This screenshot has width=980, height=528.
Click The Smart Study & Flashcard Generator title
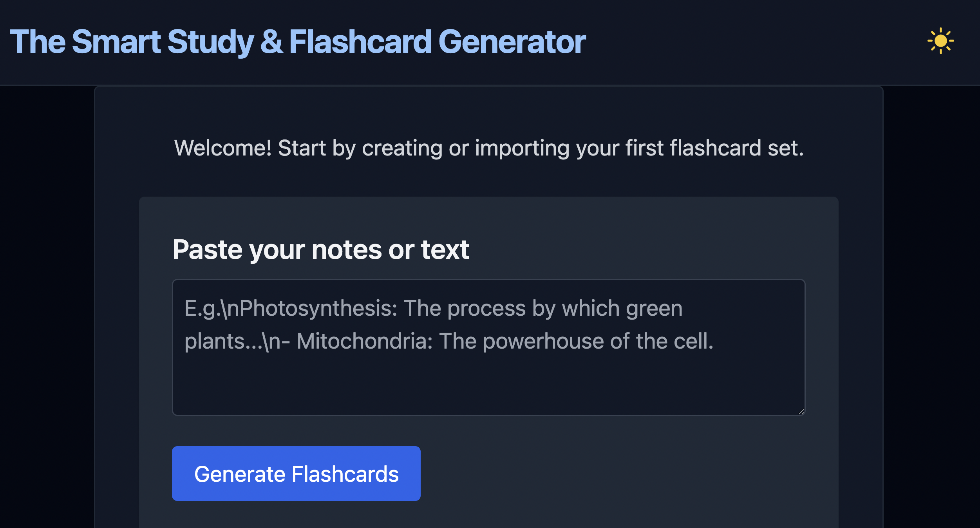[298, 42]
